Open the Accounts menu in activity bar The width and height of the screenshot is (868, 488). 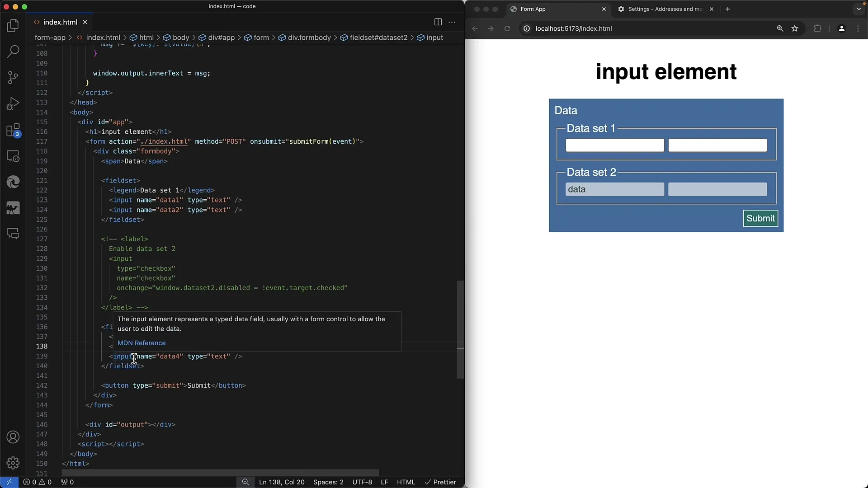click(x=13, y=437)
